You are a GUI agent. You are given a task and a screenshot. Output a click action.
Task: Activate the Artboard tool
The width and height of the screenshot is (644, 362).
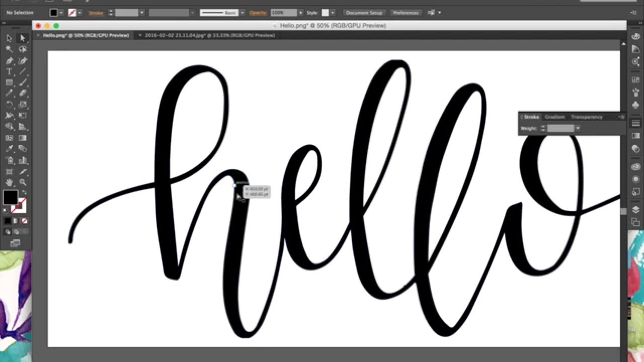pyautogui.click(x=9, y=171)
